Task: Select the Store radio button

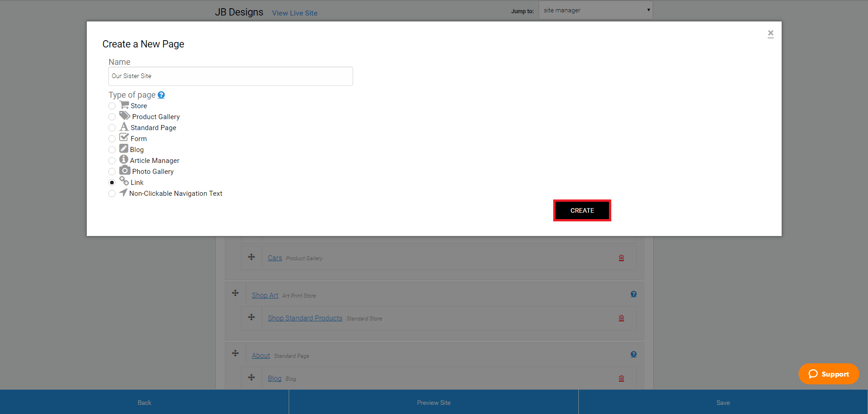Action: pos(112,106)
